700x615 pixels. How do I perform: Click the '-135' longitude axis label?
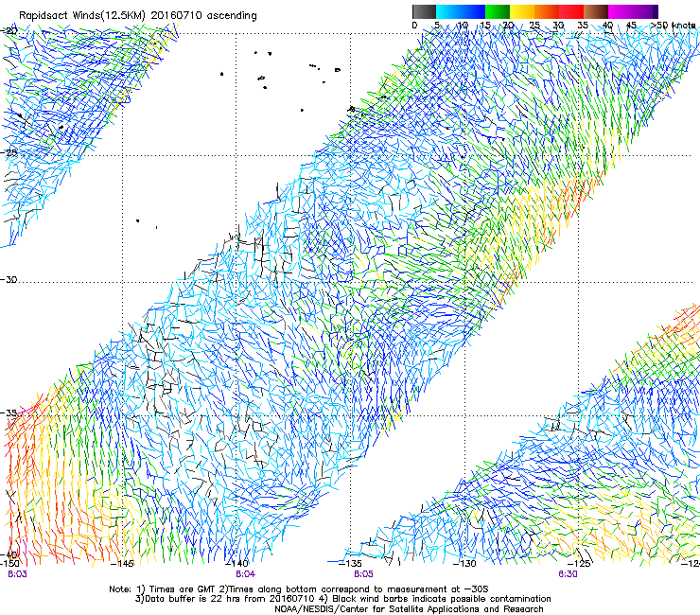350,563
